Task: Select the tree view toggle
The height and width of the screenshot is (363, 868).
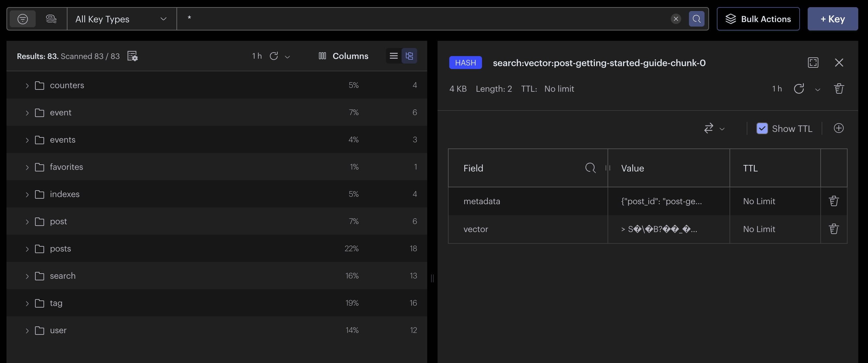Action: tap(409, 56)
